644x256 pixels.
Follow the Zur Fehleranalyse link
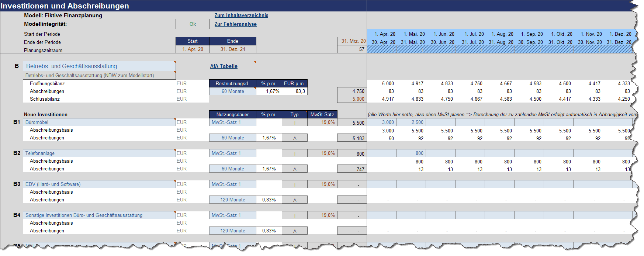point(235,24)
